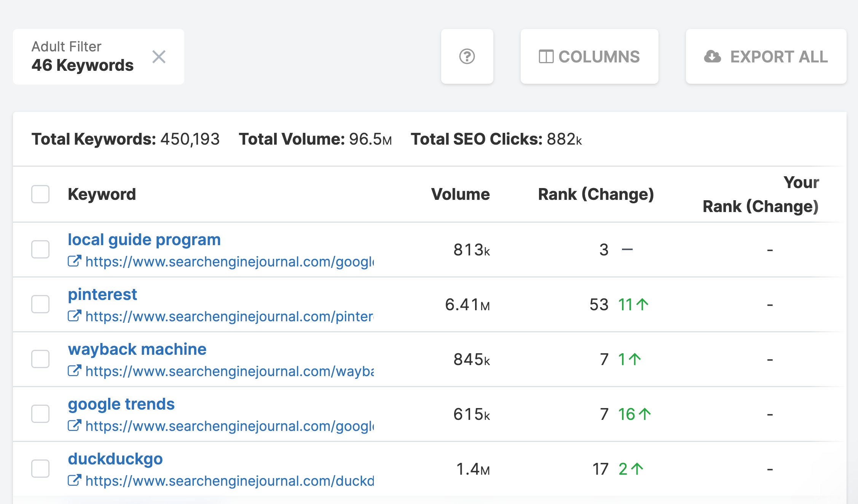This screenshot has width=858, height=504.
Task: Tick the duckduckgo row checkbox
Action: 40,469
